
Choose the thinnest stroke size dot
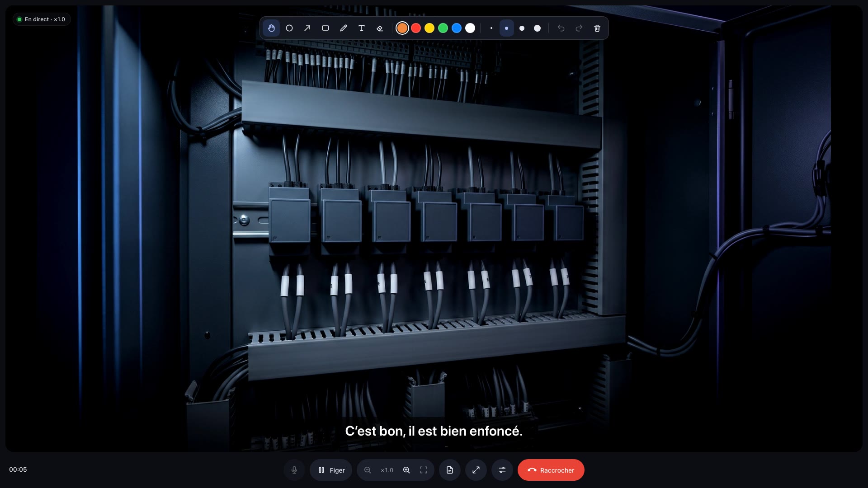pyautogui.click(x=491, y=28)
